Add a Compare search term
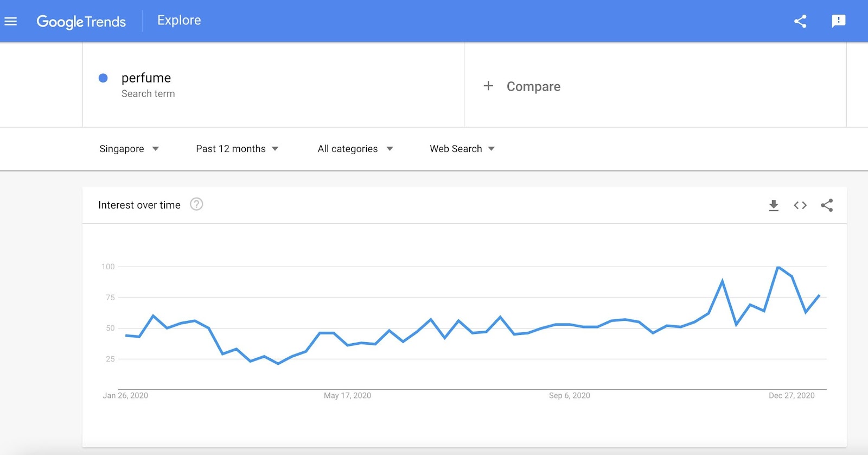This screenshot has height=455, width=868. [x=533, y=86]
